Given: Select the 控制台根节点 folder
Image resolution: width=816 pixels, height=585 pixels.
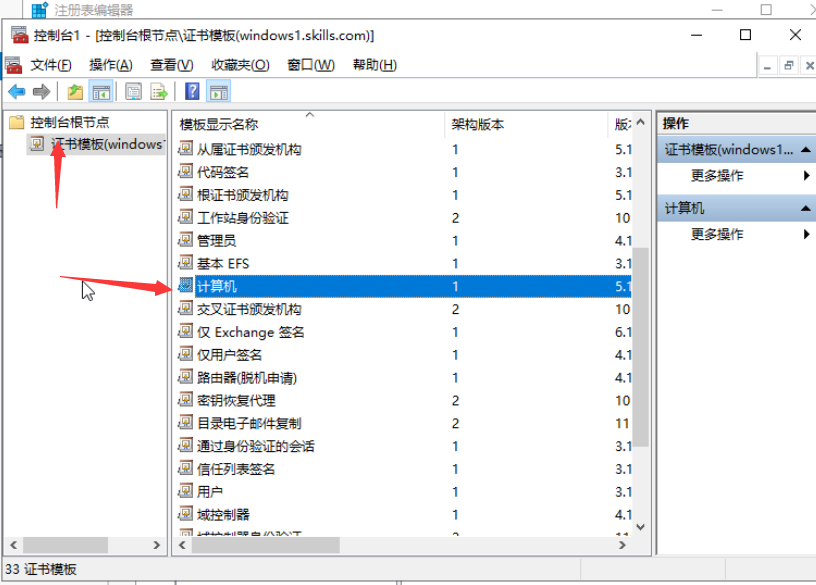Looking at the screenshot, I should (69, 122).
